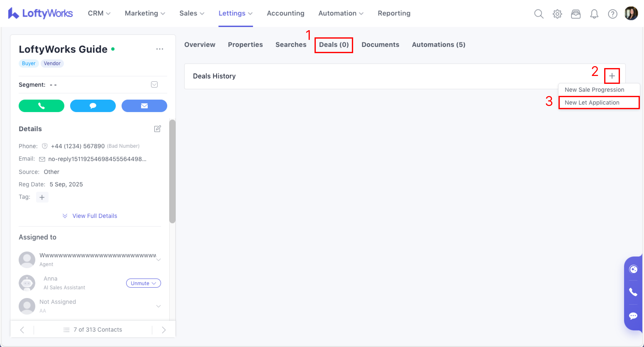Click the blue text message button
The height and width of the screenshot is (347, 644).
(93, 106)
